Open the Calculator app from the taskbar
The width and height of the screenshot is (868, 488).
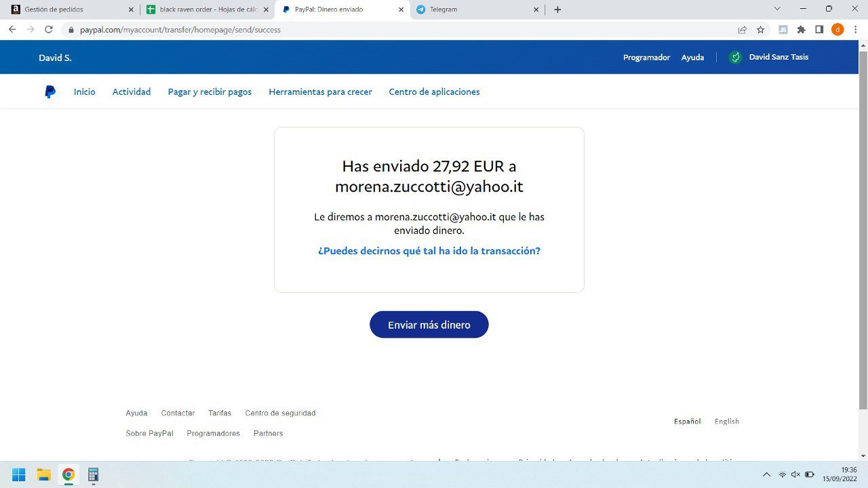coord(93,474)
